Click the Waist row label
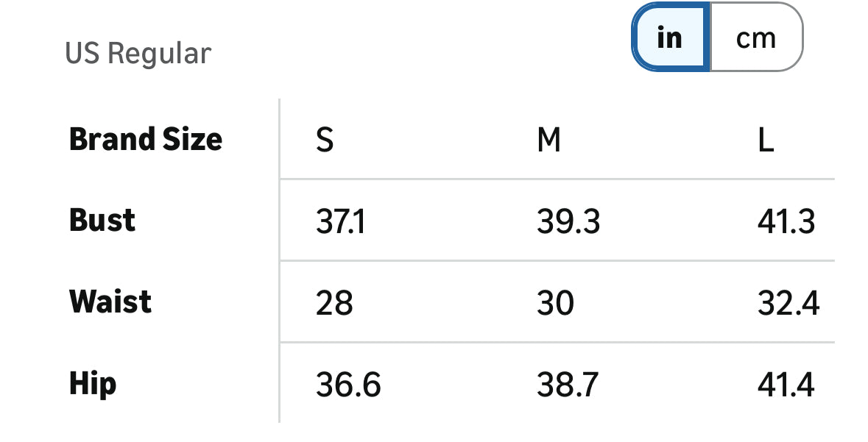Screen dimensions: 868x442 pyautogui.click(x=110, y=302)
